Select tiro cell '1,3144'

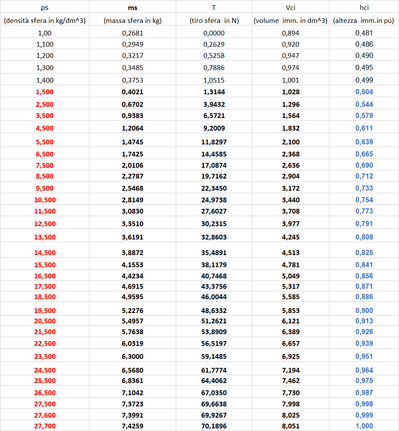214,92
